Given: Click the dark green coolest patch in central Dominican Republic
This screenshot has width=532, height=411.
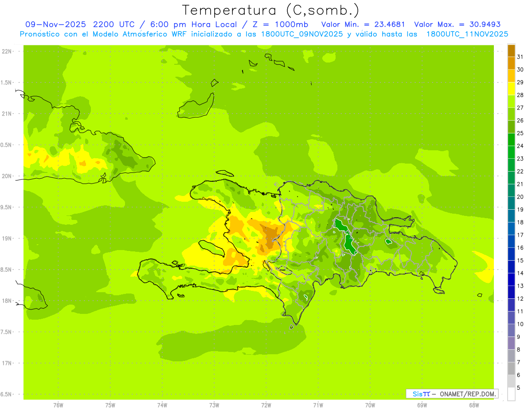Looking at the screenshot, I should tap(350, 244).
